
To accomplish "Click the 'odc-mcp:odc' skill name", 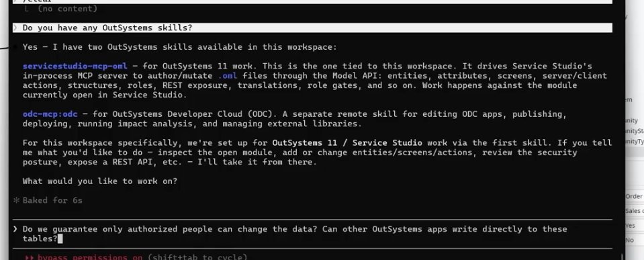I will 50,114.
